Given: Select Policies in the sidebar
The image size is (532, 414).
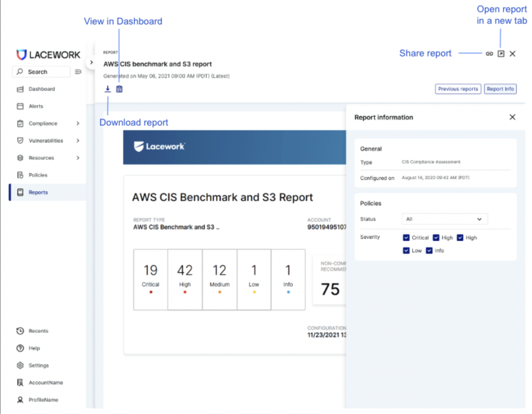Looking at the screenshot, I should click(38, 175).
